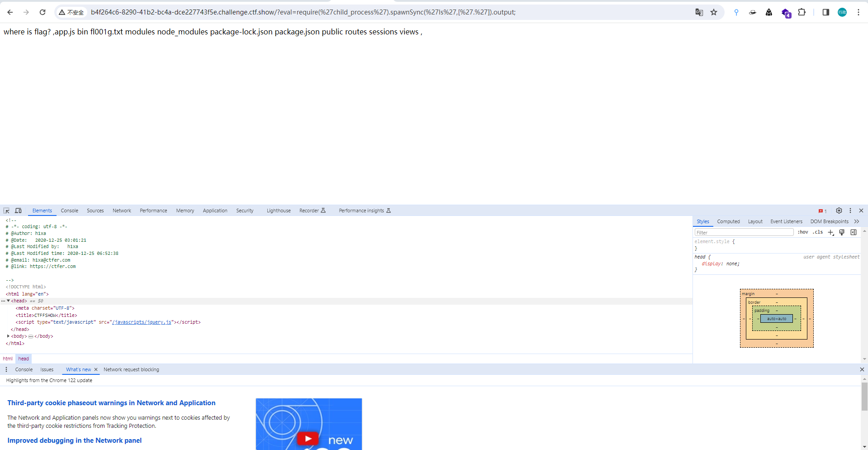
Task: Select the What's new drawer tab
Action: click(78, 369)
